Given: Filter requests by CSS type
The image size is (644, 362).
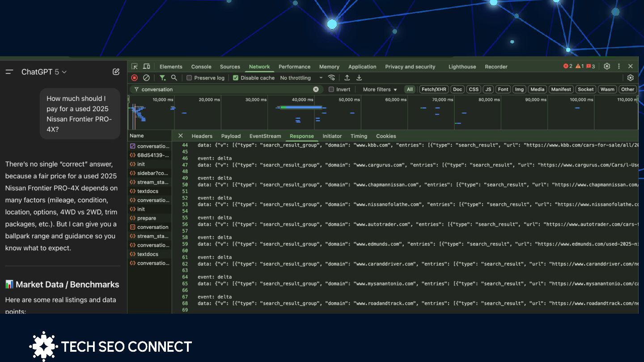Looking at the screenshot, I should click(473, 89).
